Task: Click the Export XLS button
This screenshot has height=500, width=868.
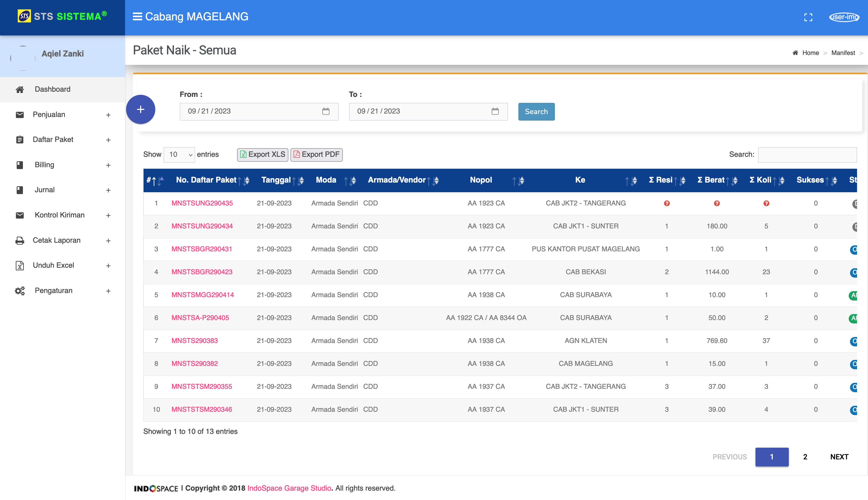Action: [x=262, y=154]
